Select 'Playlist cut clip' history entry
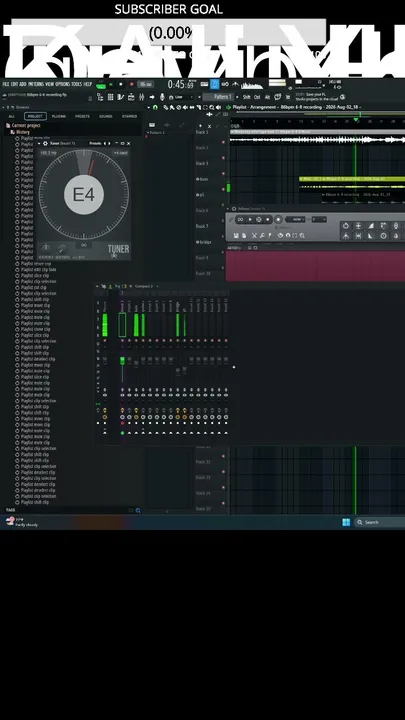The width and height of the screenshot is (405, 720). tap(33, 287)
